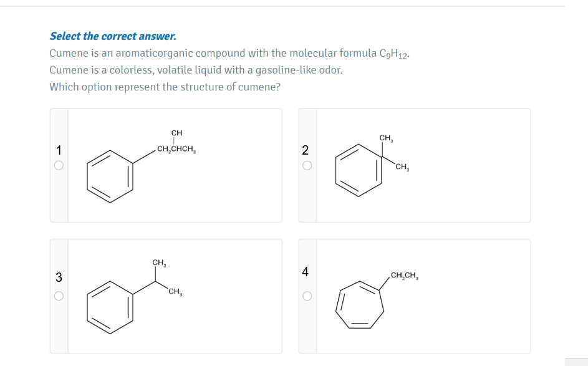Mark option 4's radio button

point(305,296)
